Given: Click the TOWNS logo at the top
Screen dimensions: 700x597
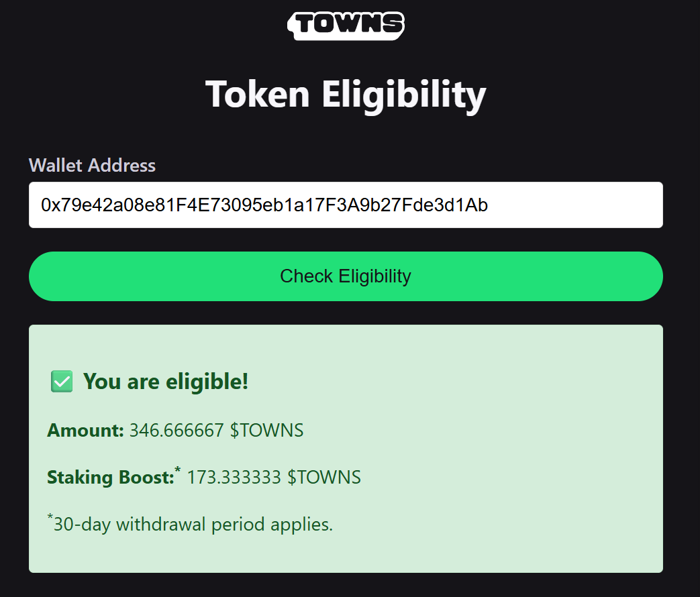Looking at the screenshot, I should tap(346, 25).
